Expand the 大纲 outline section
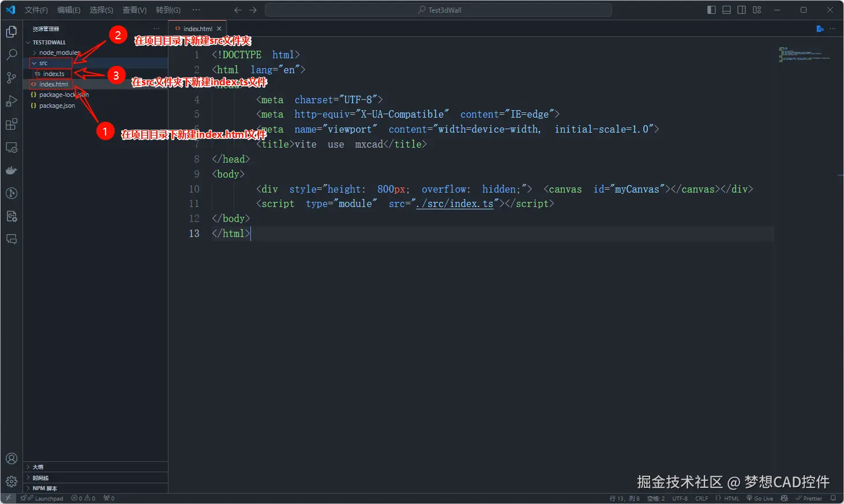 coord(95,467)
